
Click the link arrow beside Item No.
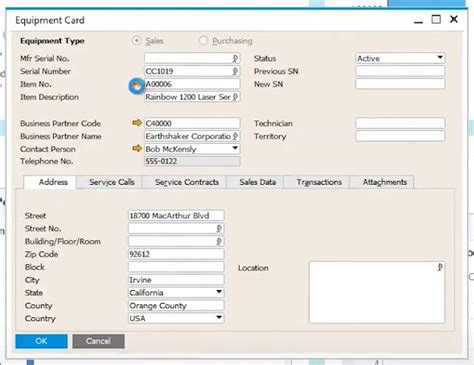coord(137,86)
